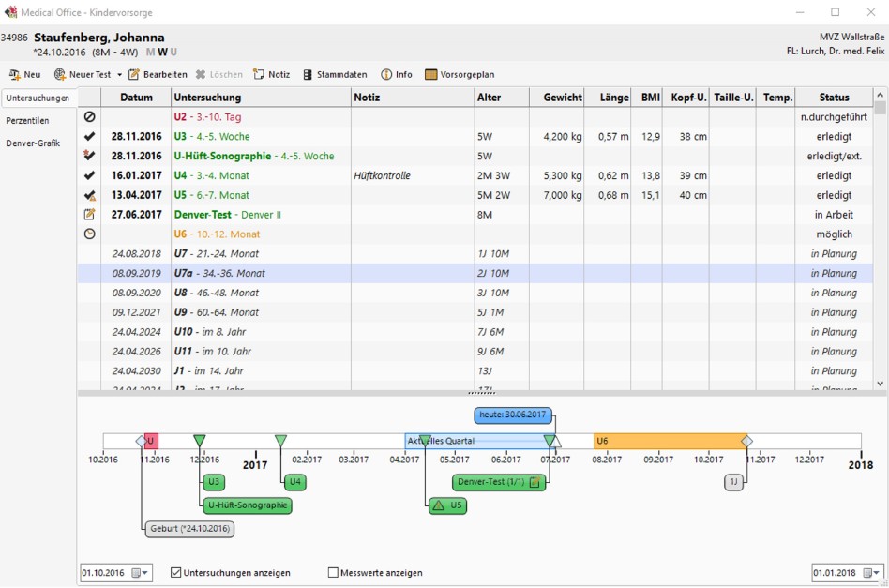Click the scroll down arrow of table

tap(880, 384)
